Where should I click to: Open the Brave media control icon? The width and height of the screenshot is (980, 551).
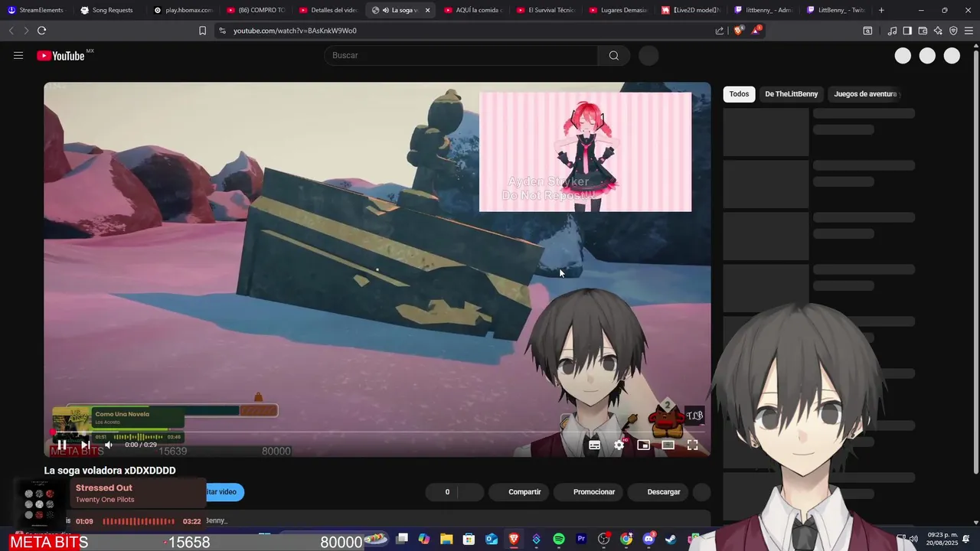coord(892,31)
